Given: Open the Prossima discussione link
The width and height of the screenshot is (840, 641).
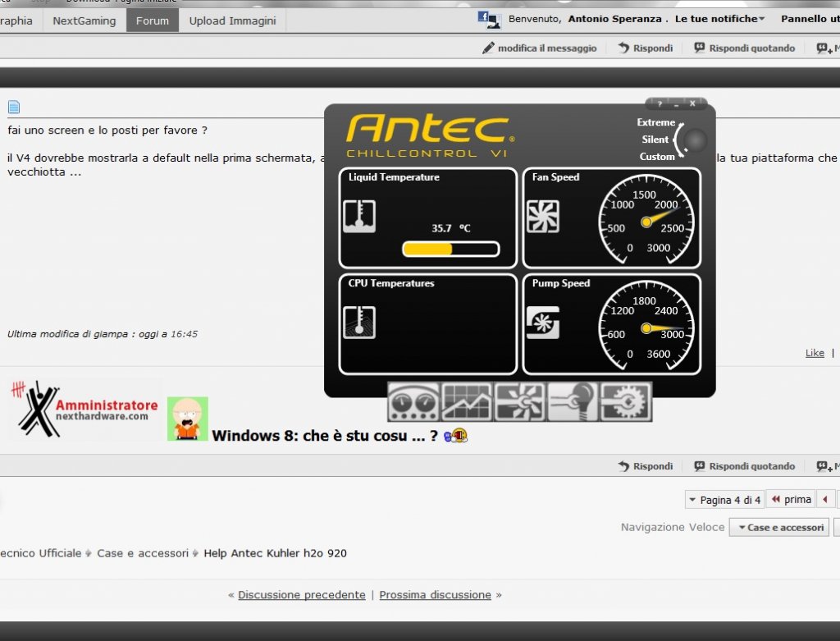Looking at the screenshot, I should point(435,595).
